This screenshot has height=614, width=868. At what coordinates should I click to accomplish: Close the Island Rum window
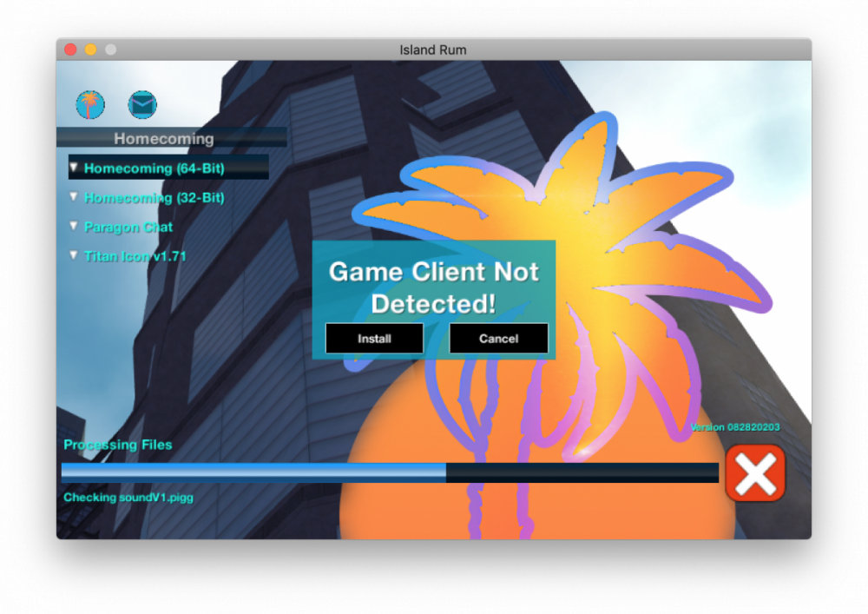click(71, 50)
